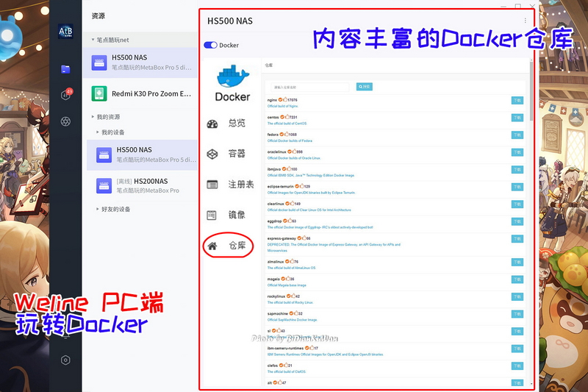
Task: Click the verified badge next to mageia
Action: [x=283, y=279]
